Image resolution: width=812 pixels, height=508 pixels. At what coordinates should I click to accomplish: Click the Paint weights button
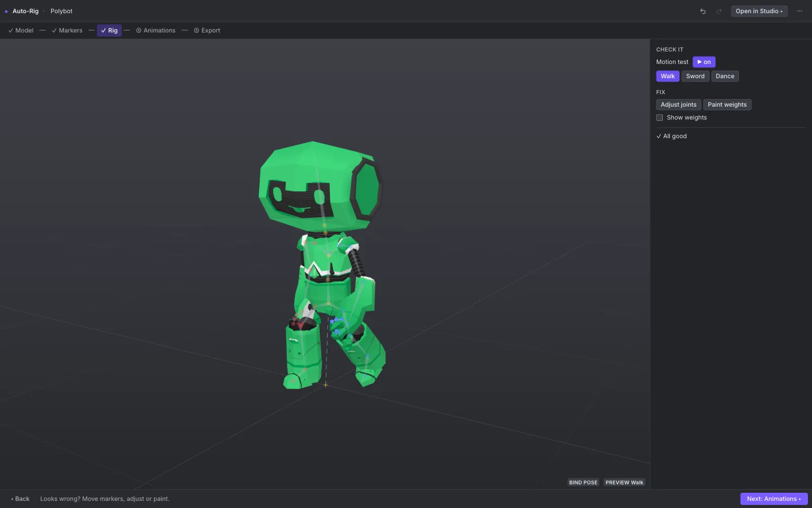(x=727, y=105)
